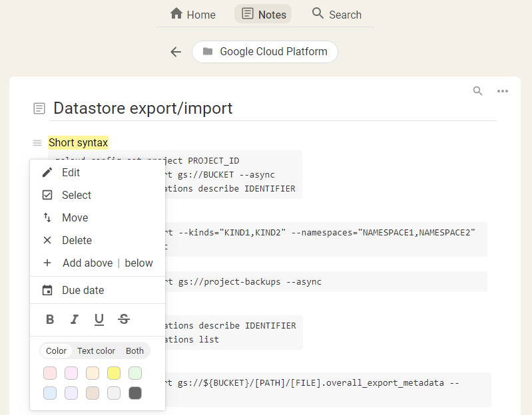Open the Google Cloud Platform folder

click(265, 52)
